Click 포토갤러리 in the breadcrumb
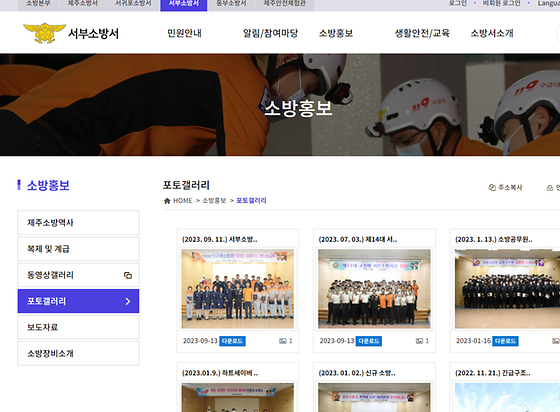Image resolution: width=560 pixels, height=412 pixels. (251, 201)
